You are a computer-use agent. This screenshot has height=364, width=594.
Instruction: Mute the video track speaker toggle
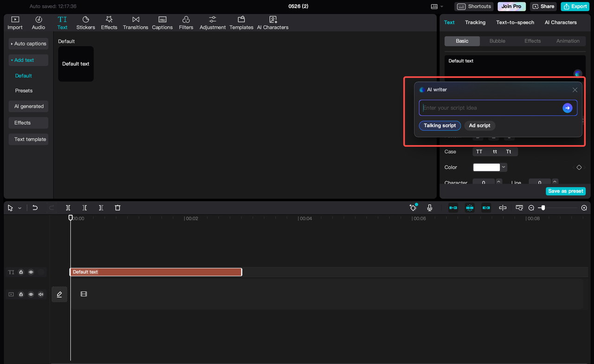click(41, 294)
